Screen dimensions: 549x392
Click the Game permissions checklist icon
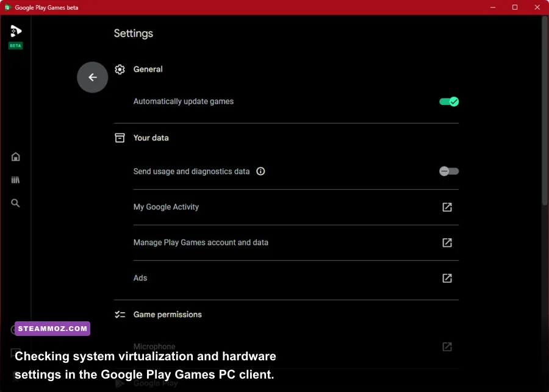point(120,315)
